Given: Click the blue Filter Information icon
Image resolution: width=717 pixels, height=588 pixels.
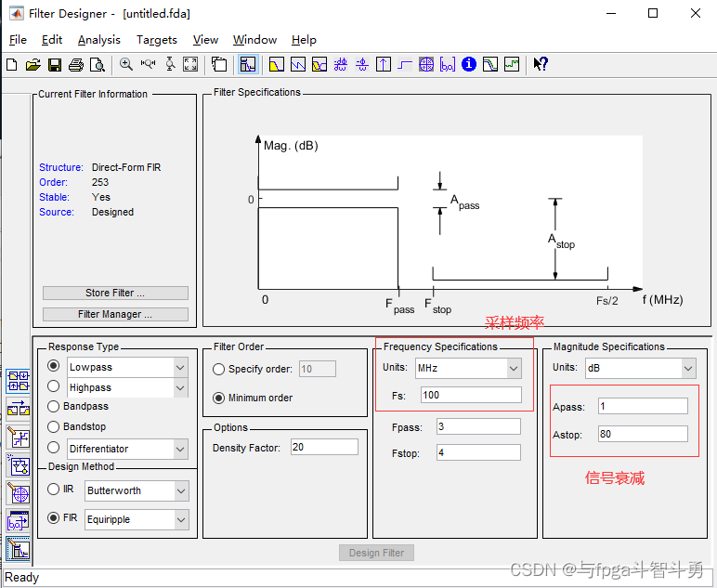Looking at the screenshot, I should pyautogui.click(x=469, y=64).
